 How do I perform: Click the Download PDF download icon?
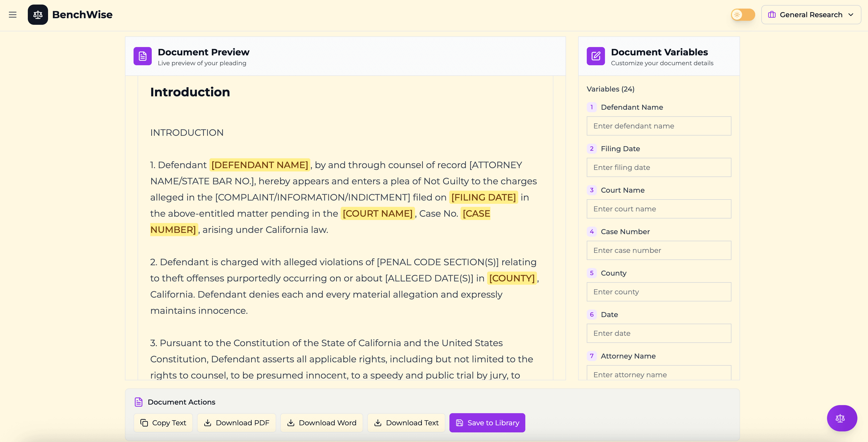pos(208,423)
